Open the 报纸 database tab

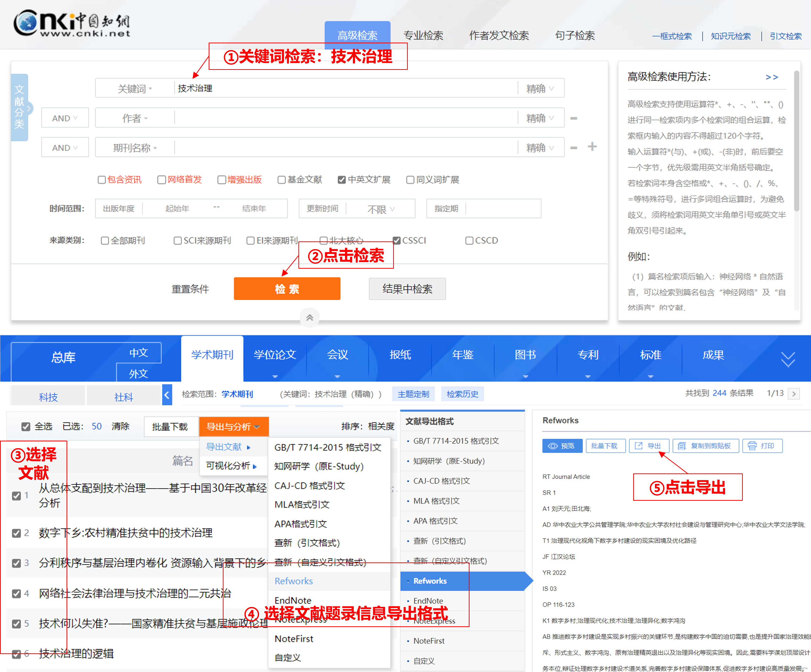[400, 355]
